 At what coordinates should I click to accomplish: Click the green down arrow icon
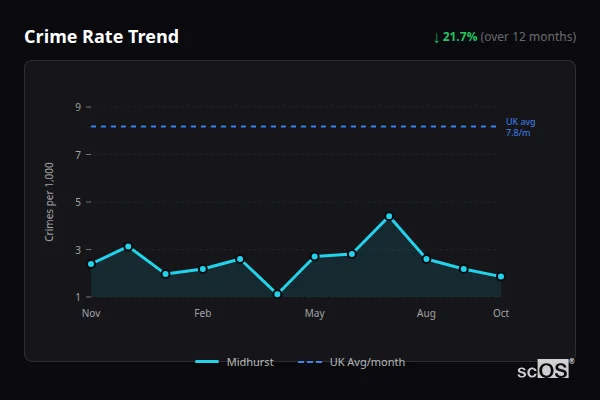[437, 38]
